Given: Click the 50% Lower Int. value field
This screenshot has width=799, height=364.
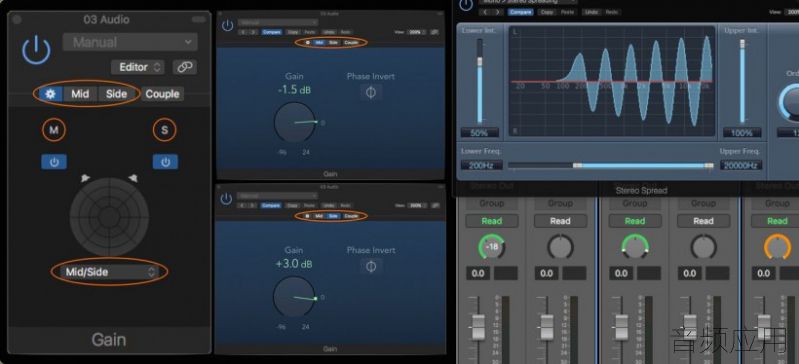Looking at the screenshot, I should tap(480, 133).
